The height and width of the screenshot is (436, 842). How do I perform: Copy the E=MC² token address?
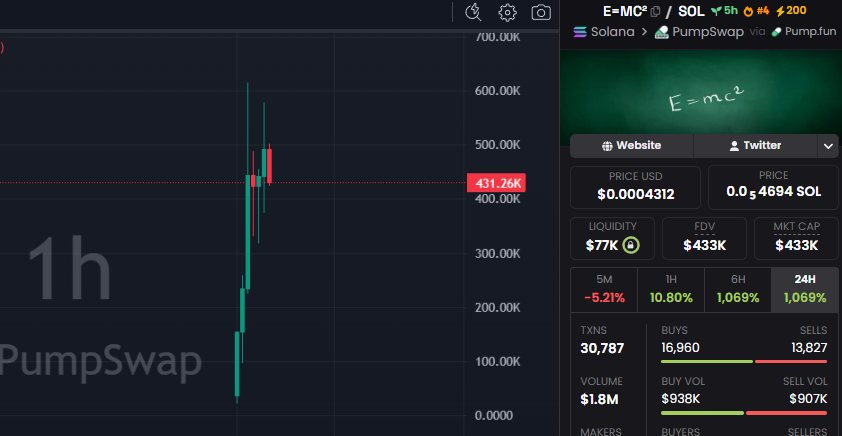click(656, 11)
